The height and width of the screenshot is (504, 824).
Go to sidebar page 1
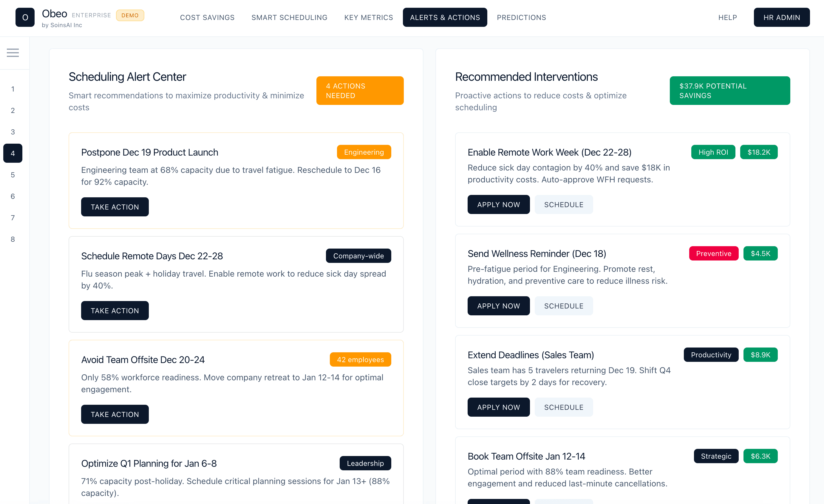[x=13, y=89]
